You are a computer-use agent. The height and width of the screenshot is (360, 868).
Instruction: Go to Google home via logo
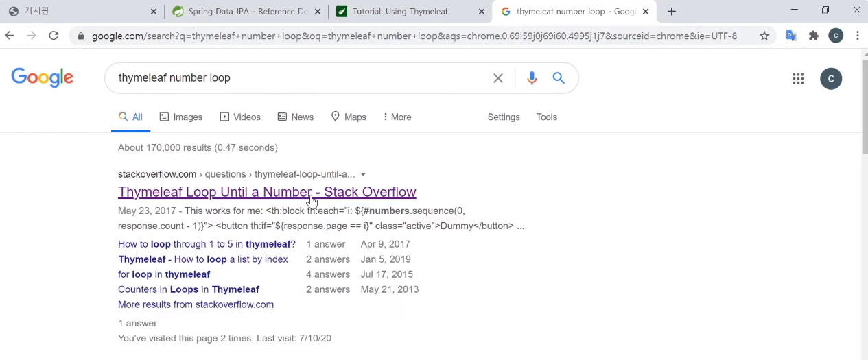(43, 78)
